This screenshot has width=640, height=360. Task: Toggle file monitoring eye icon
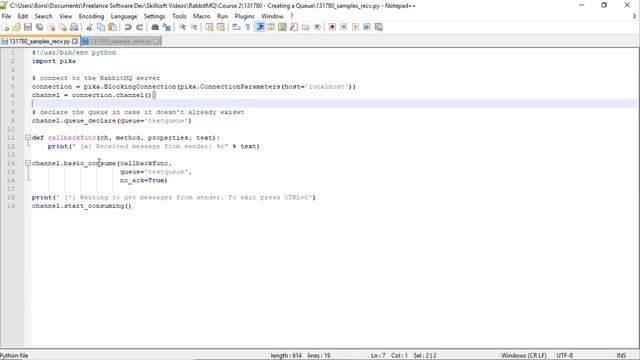point(317,27)
